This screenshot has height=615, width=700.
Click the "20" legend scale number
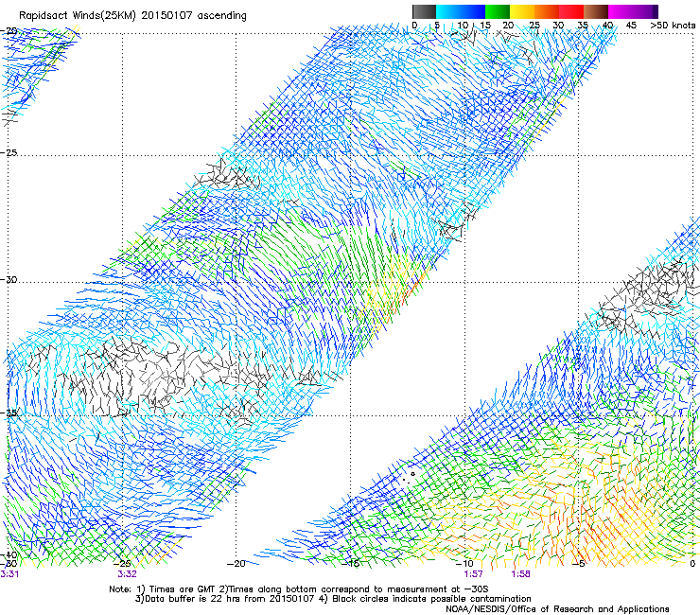pos(509,26)
